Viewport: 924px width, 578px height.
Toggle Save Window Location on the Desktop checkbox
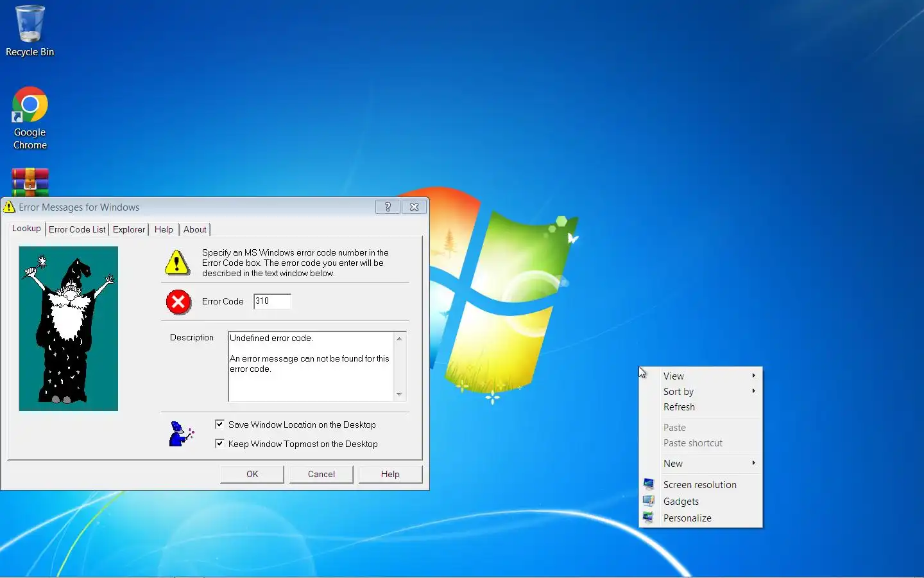219,425
